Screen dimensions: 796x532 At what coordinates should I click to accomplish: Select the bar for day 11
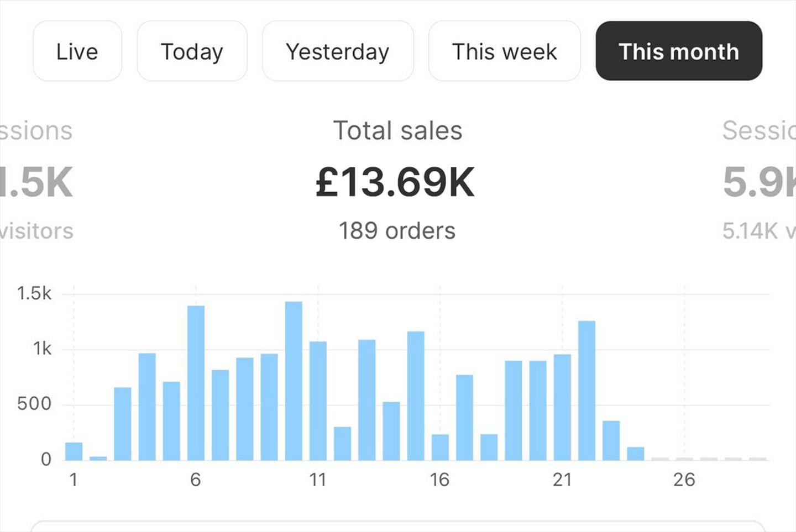coord(318,401)
